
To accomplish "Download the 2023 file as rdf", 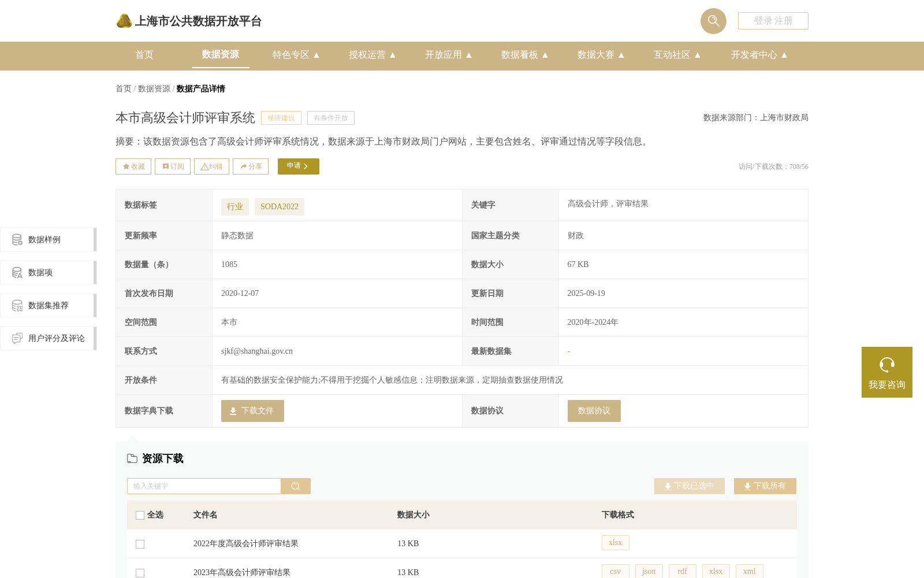I will tap(683, 571).
